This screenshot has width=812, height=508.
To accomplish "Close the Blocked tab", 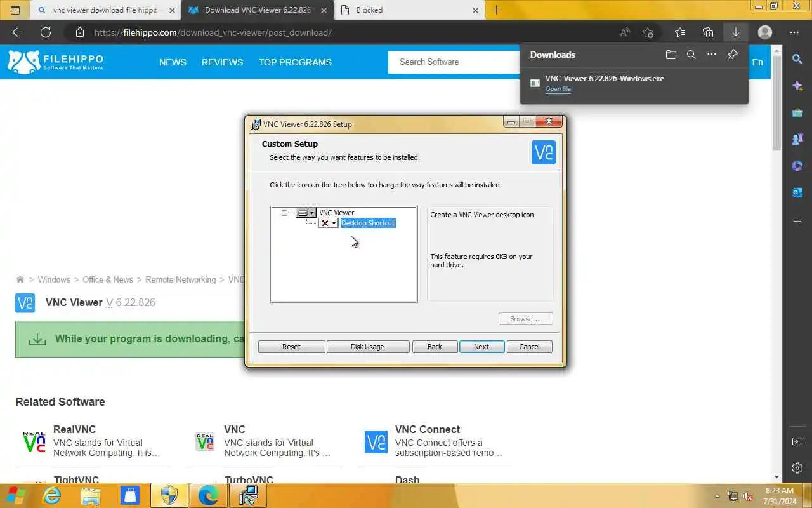I will (476, 10).
